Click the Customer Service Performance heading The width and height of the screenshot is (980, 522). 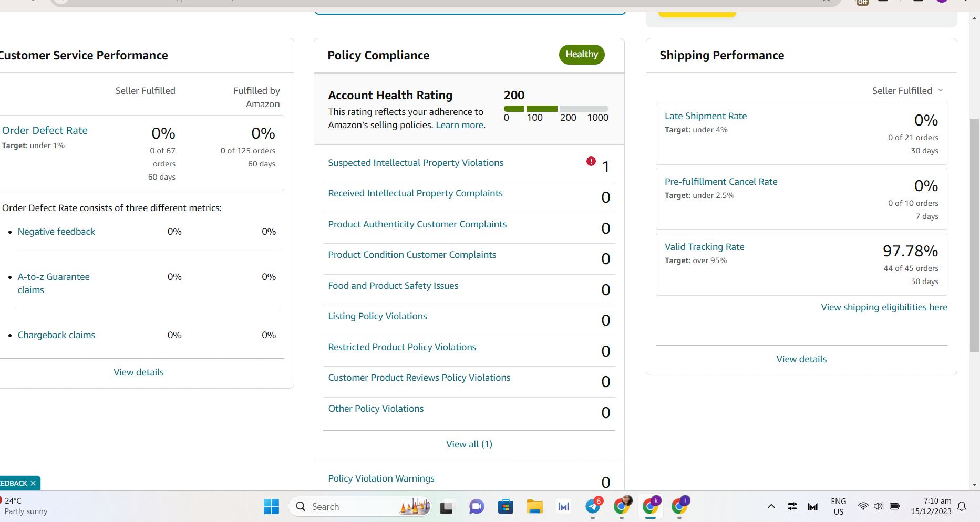(x=84, y=55)
